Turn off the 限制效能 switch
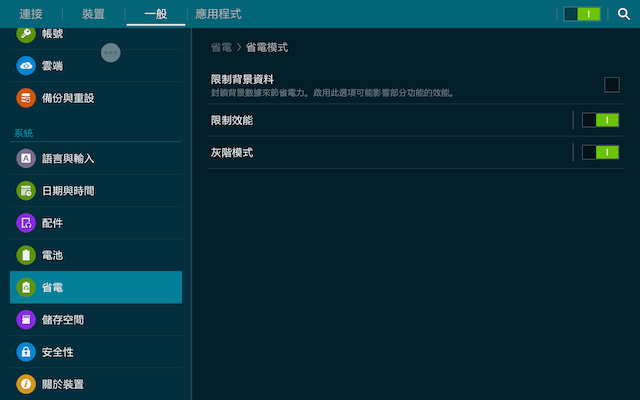This screenshot has height=400, width=640. tap(600, 120)
